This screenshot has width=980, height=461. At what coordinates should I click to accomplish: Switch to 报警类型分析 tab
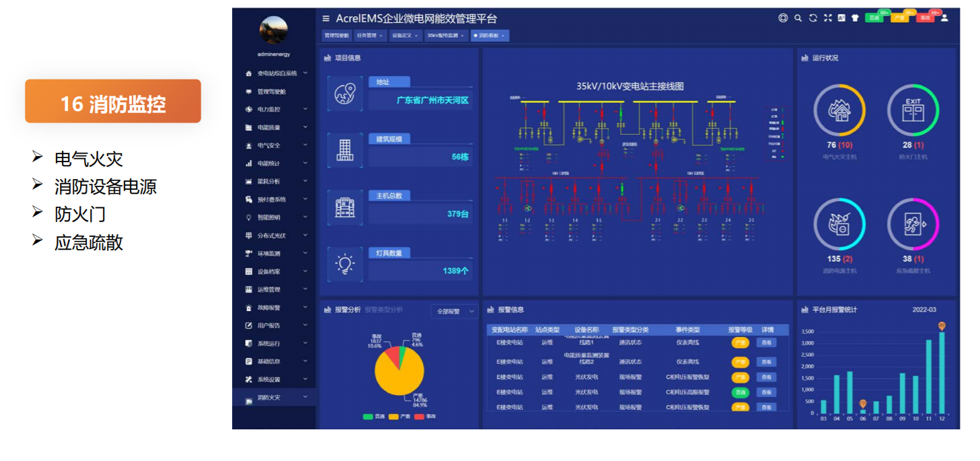(x=383, y=310)
